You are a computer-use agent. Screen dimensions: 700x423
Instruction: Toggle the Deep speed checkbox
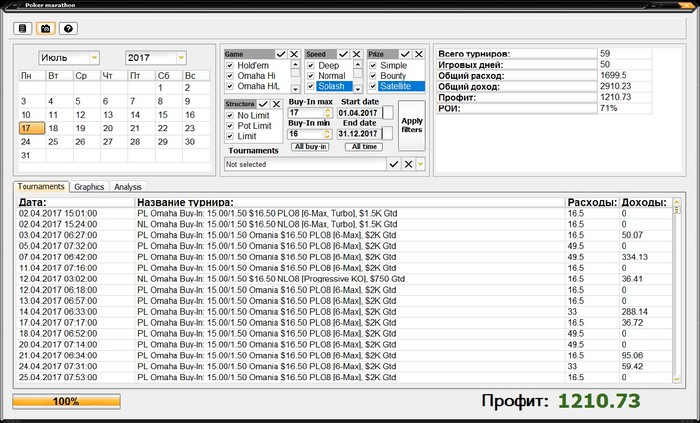[311, 66]
